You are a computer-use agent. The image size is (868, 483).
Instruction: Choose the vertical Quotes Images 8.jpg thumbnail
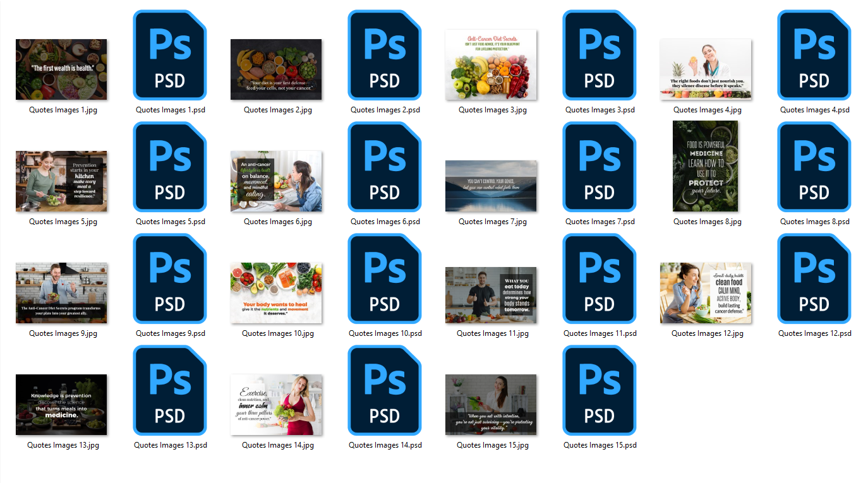click(x=705, y=167)
